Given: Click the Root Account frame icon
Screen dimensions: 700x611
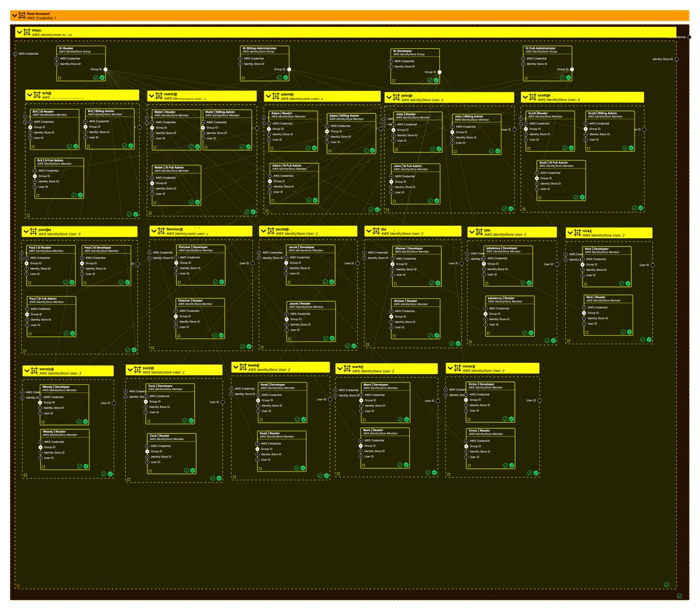Looking at the screenshot, I should 22,16.
